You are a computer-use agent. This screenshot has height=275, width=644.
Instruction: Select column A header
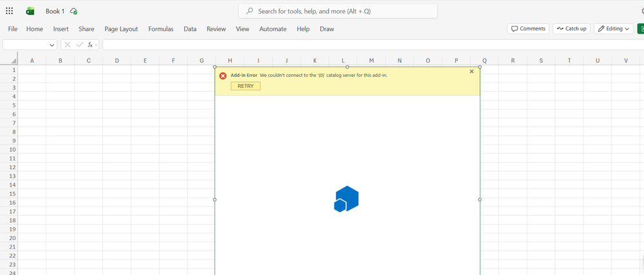coord(32,61)
